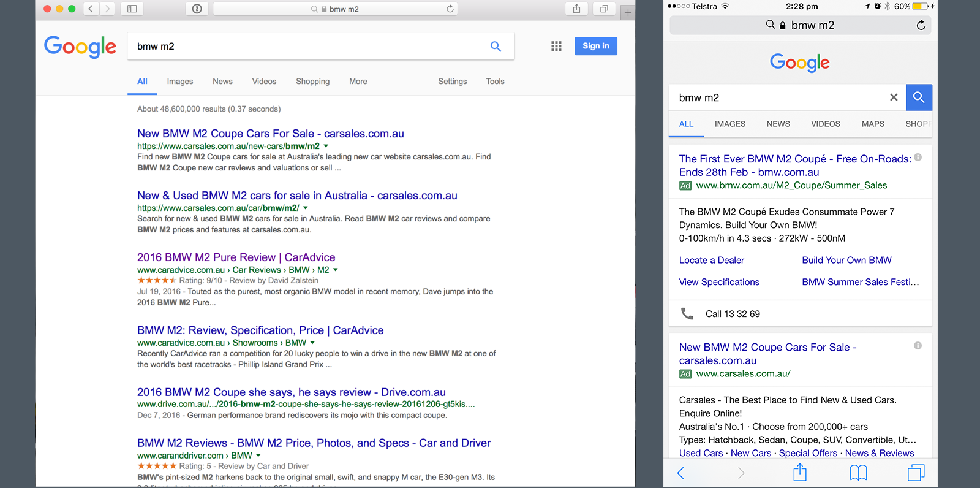Open 2016 BMW M2 Pure Review link
Image resolution: width=980 pixels, height=488 pixels.
point(236,257)
